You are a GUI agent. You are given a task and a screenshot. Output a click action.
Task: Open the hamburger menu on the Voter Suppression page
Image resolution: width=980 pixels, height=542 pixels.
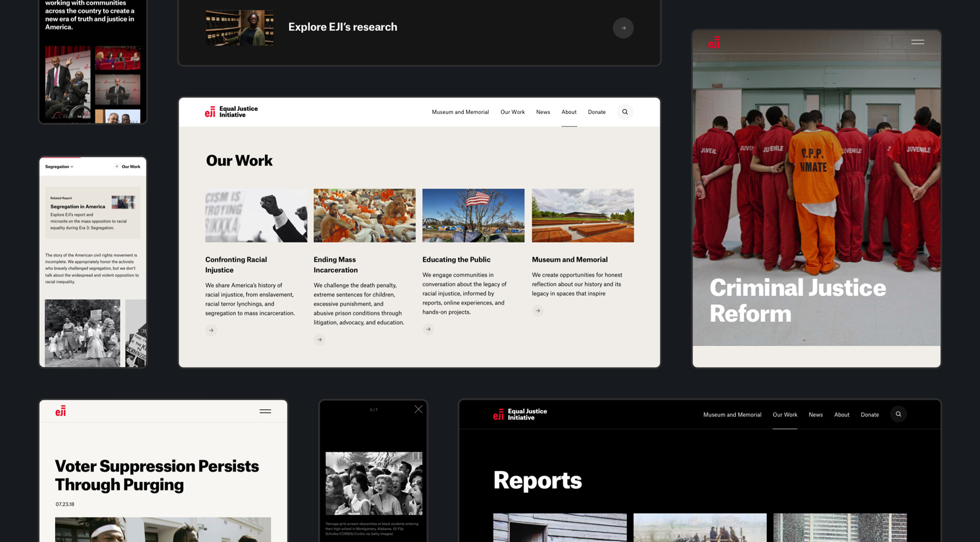coord(265,411)
